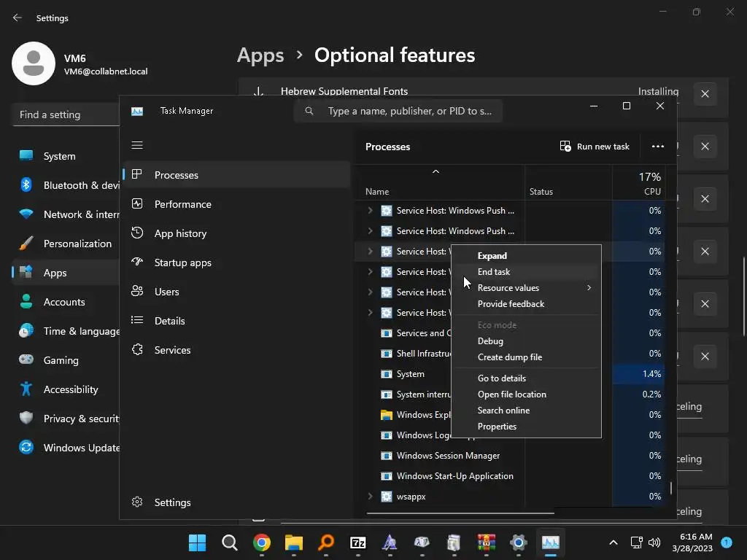Open volume control in system tray

click(x=654, y=542)
